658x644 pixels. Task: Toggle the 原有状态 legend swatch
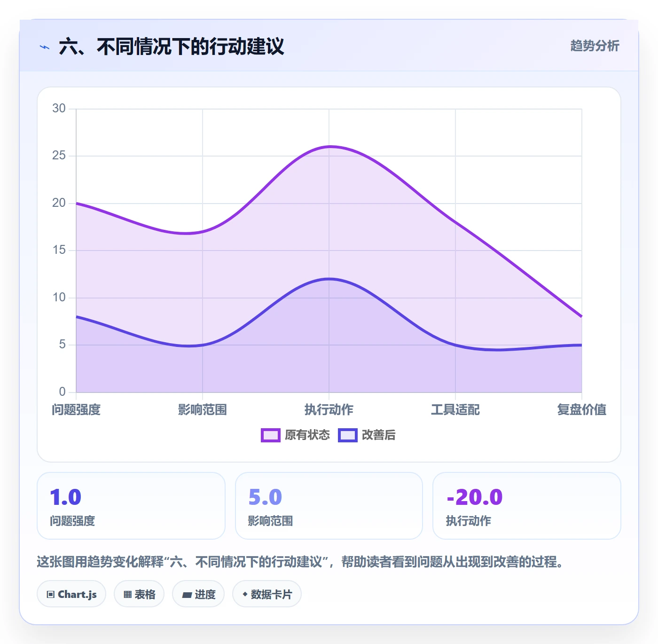pyautogui.click(x=270, y=435)
